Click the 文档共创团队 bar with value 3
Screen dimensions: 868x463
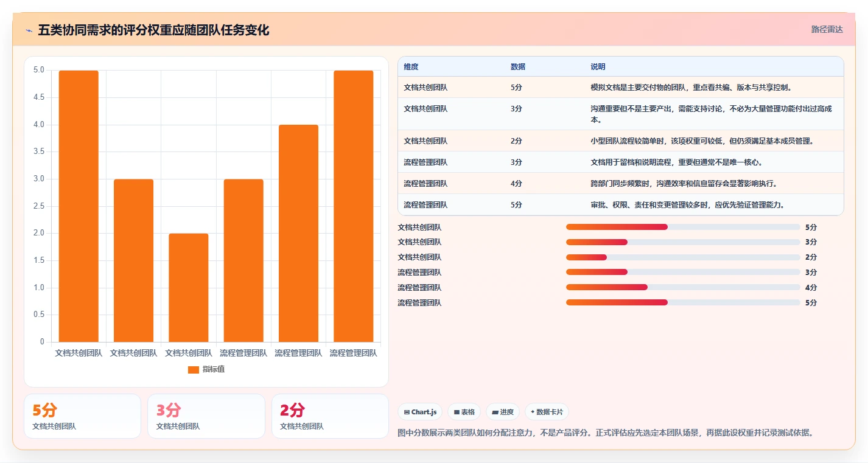(x=133, y=260)
